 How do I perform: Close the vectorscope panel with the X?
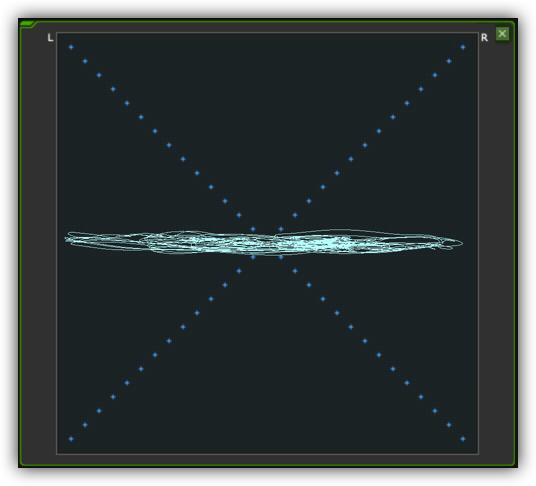point(502,34)
